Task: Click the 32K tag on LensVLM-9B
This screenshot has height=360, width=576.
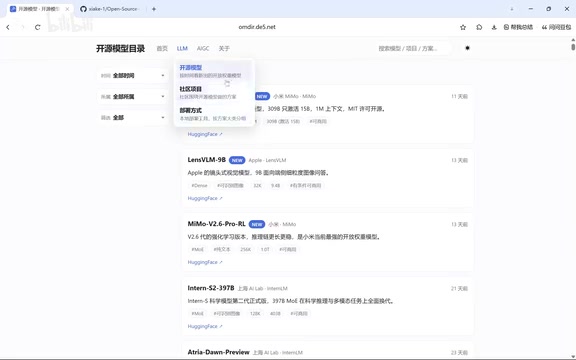Action: [x=257, y=186]
